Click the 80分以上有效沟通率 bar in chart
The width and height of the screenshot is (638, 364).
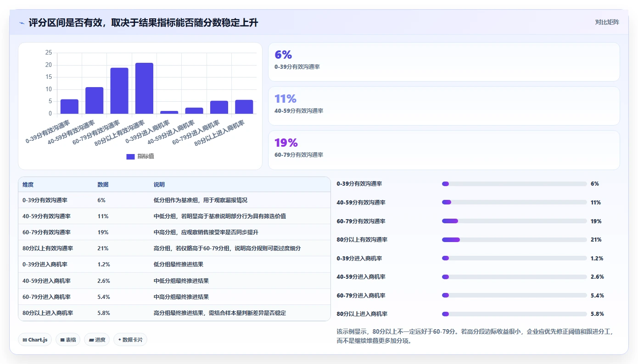point(144,88)
